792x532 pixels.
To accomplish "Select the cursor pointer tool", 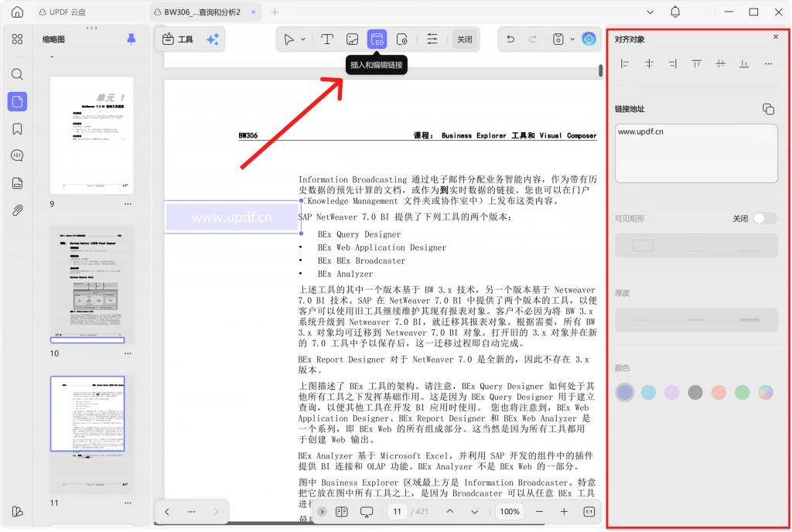I will click(x=288, y=39).
